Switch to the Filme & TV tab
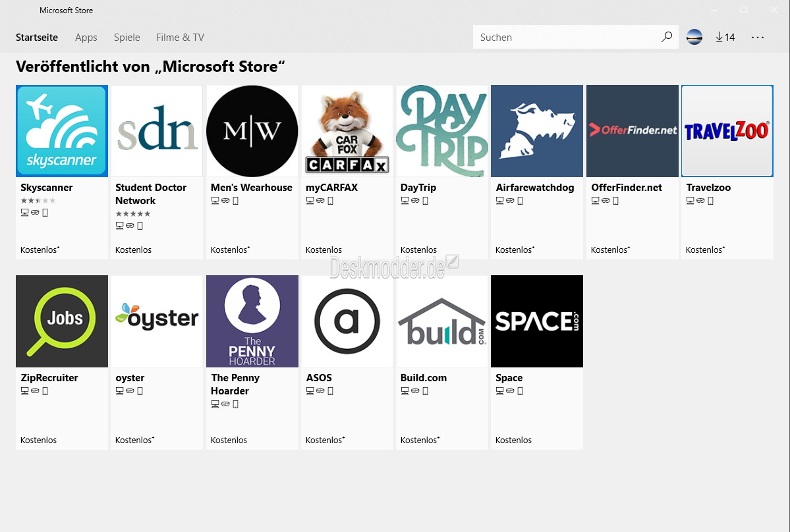790x532 pixels. [x=180, y=38]
